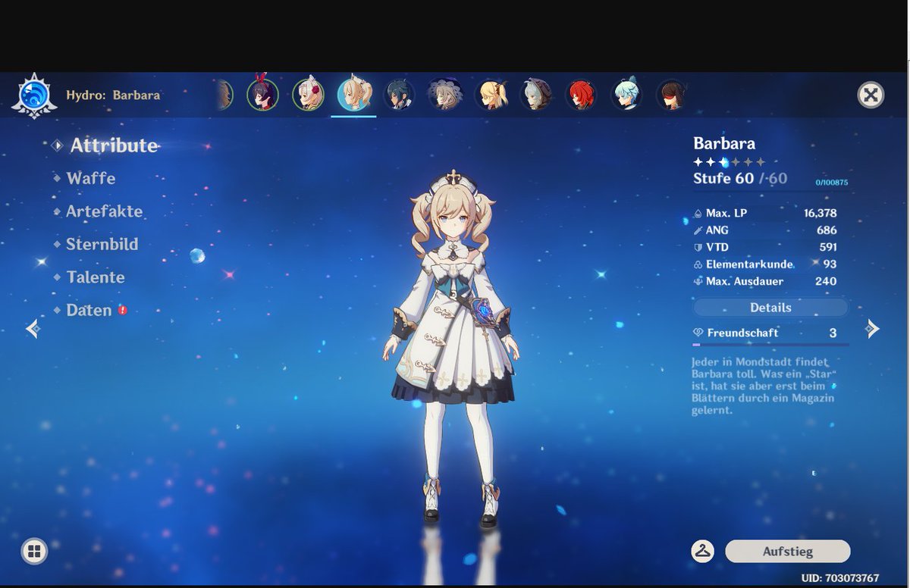Click the Stufe 60 / 60 level text
This screenshot has height=588, width=910.
tap(740, 178)
